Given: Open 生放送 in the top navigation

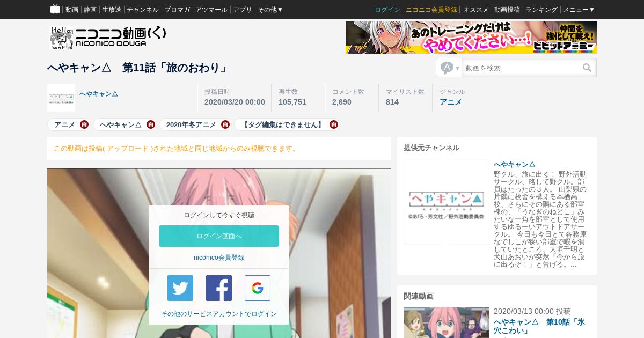Looking at the screenshot, I should point(112,10).
